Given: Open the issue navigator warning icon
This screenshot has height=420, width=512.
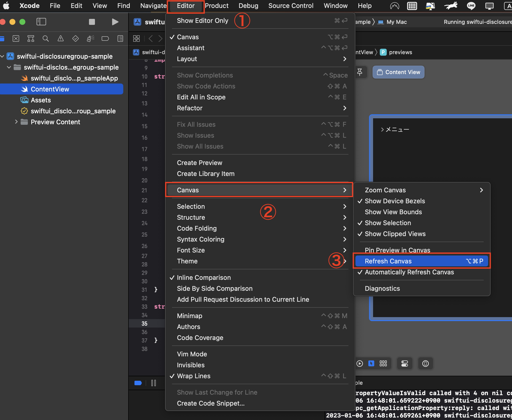Looking at the screenshot, I should (61, 39).
